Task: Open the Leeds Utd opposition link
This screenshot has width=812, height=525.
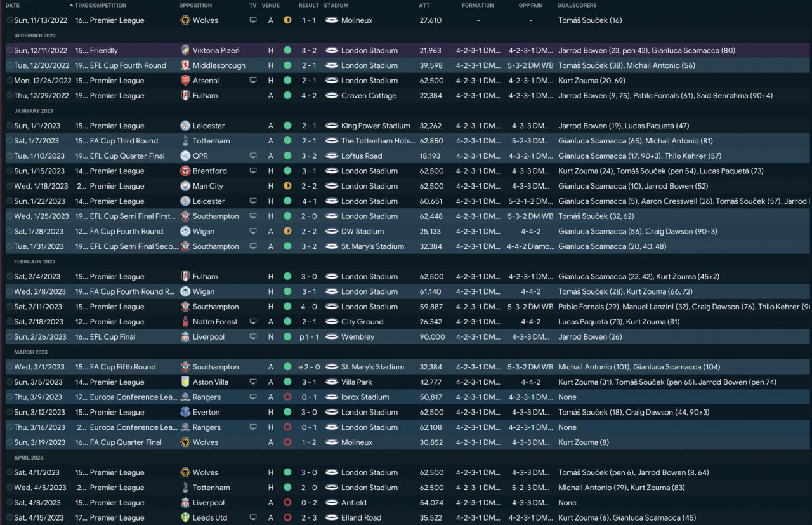Action: (210, 518)
